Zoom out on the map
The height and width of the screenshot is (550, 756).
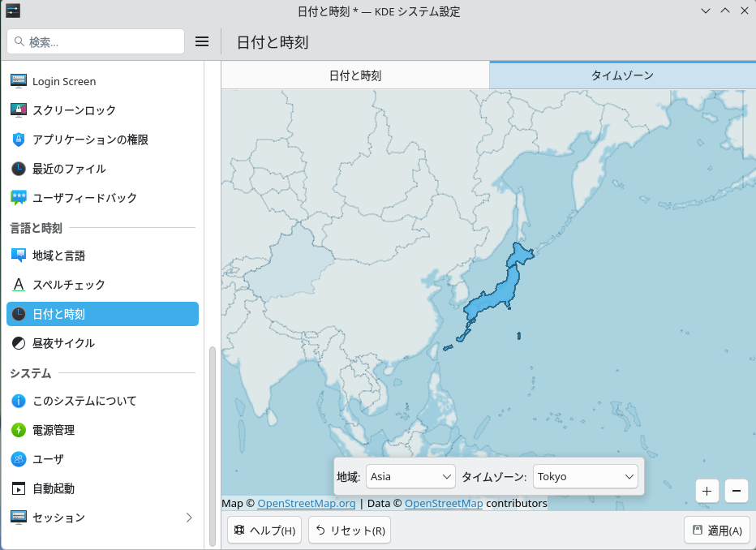[737, 491]
